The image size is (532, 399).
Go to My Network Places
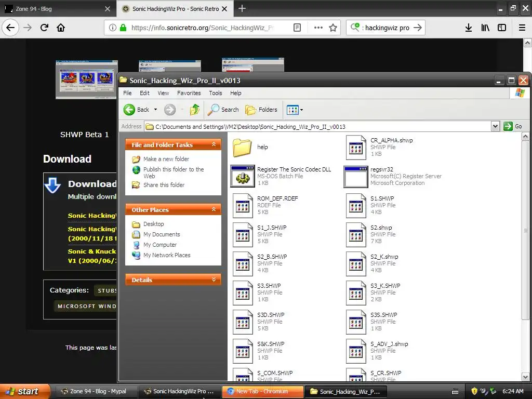[x=167, y=255]
